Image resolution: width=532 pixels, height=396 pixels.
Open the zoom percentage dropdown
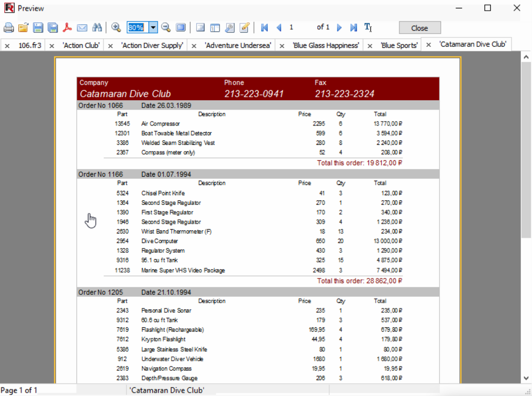[x=153, y=28]
